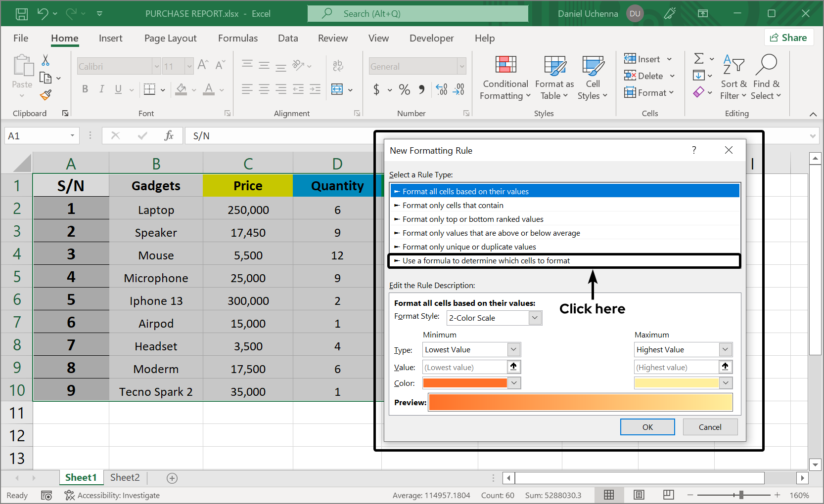Toggle italic formatting
Screen dimensions: 824x504
101,89
